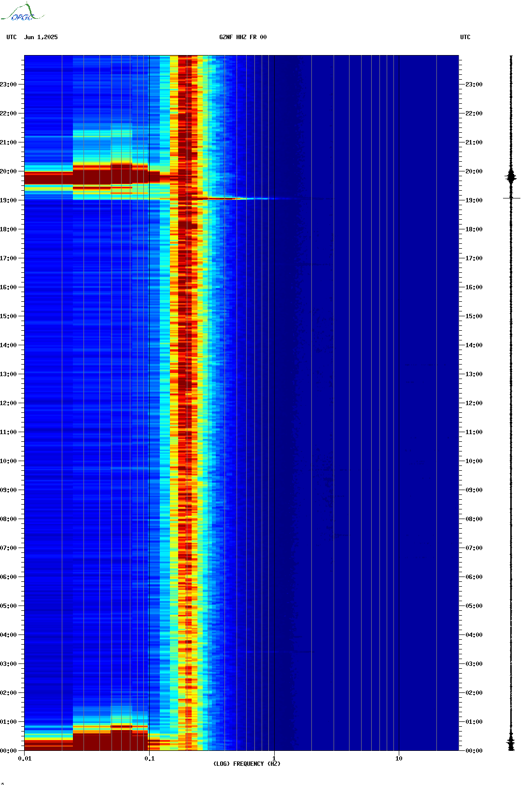
Task: Click the UTC label at top left
Action: pyautogui.click(x=12, y=37)
